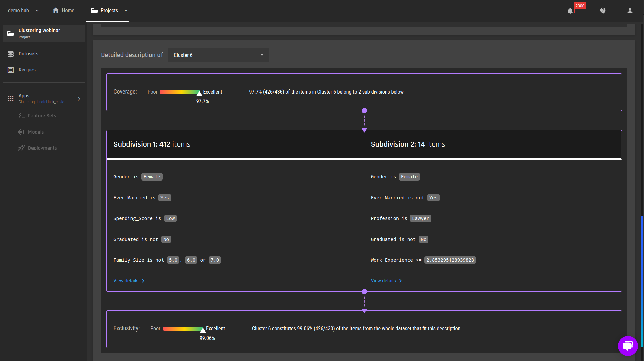Click the Models chip icon
This screenshot has width=644, height=361.
click(21, 132)
